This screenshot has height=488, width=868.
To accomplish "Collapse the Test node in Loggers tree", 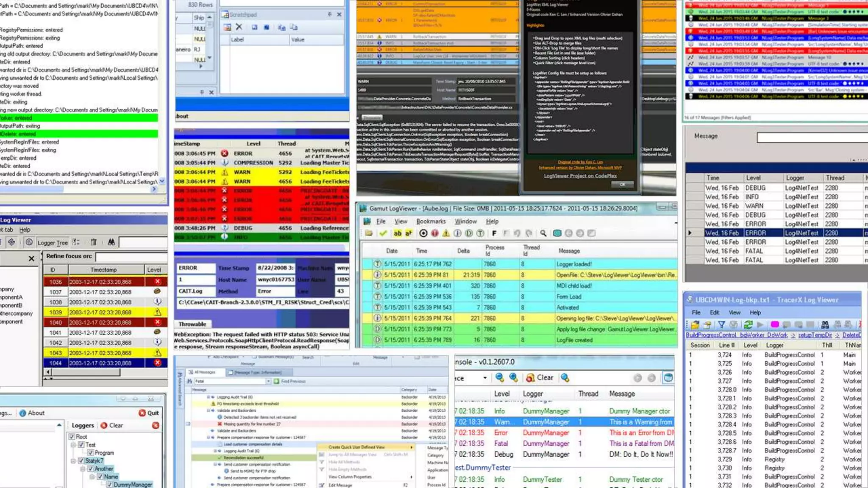I will [x=73, y=445].
